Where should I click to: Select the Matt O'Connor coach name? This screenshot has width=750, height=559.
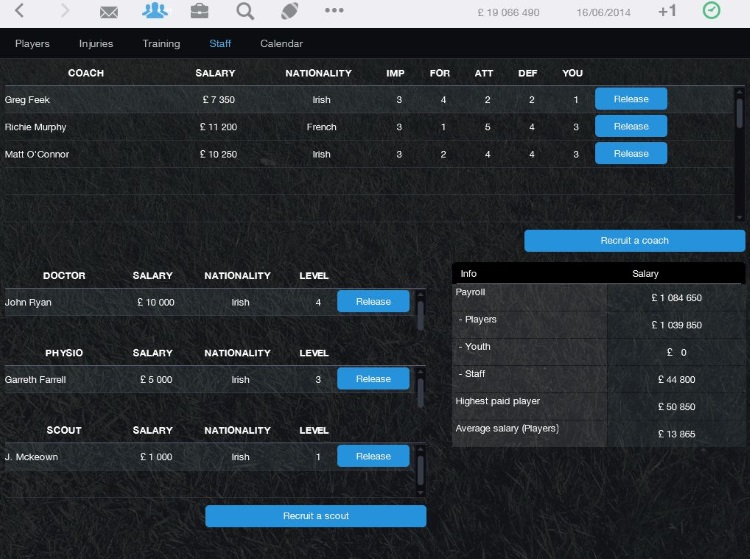pos(37,154)
